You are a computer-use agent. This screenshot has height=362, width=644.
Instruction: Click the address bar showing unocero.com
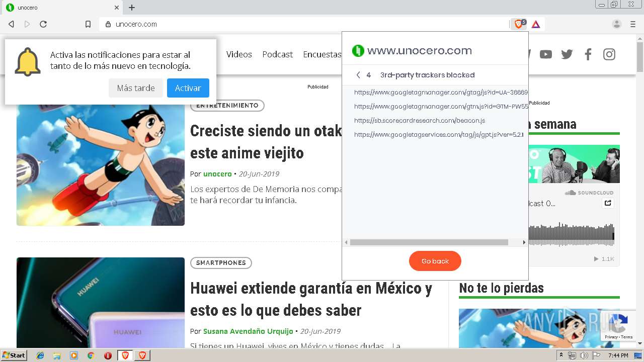[x=304, y=24]
